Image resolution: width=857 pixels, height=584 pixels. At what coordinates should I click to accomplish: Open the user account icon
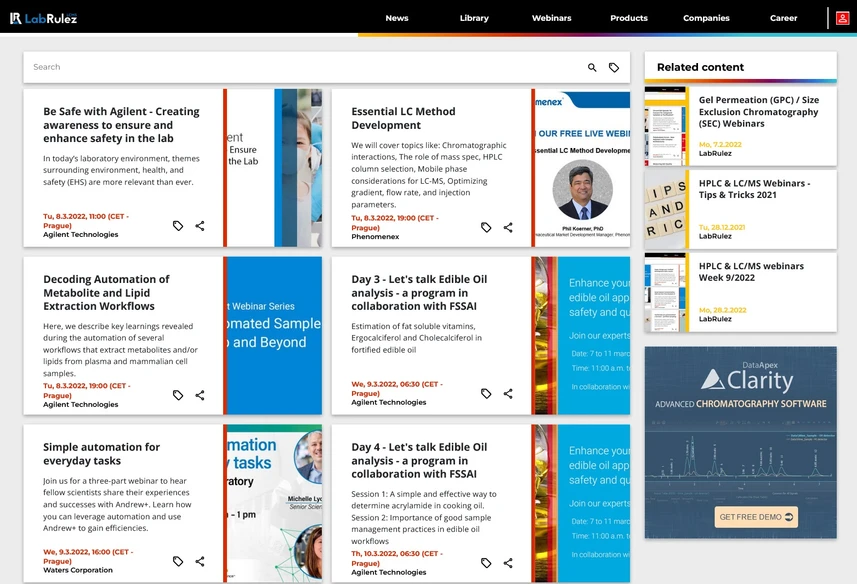pos(842,18)
